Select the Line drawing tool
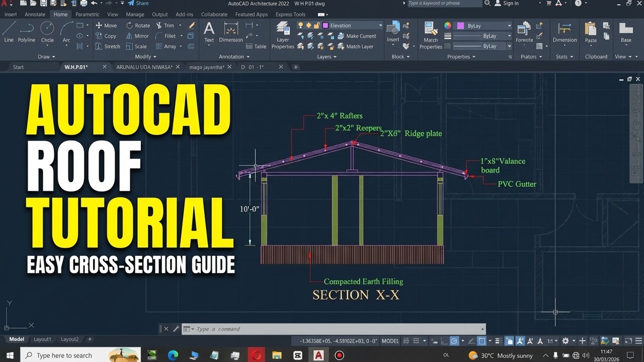This screenshot has height=362, width=644. pos(9,32)
